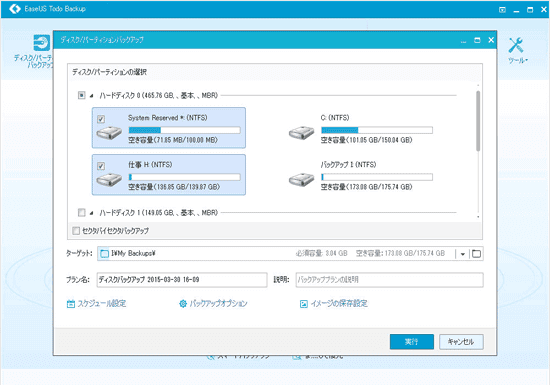Select the System Reserved drive icon
Screen dimensions: 550x385
coord(109,133)
